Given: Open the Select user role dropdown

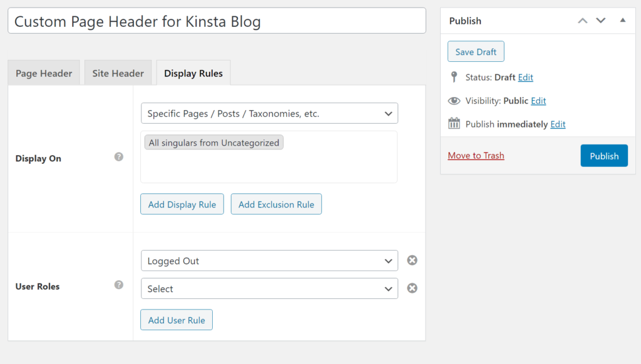Looking at the screenshot, I should click(x=269, y=289).
